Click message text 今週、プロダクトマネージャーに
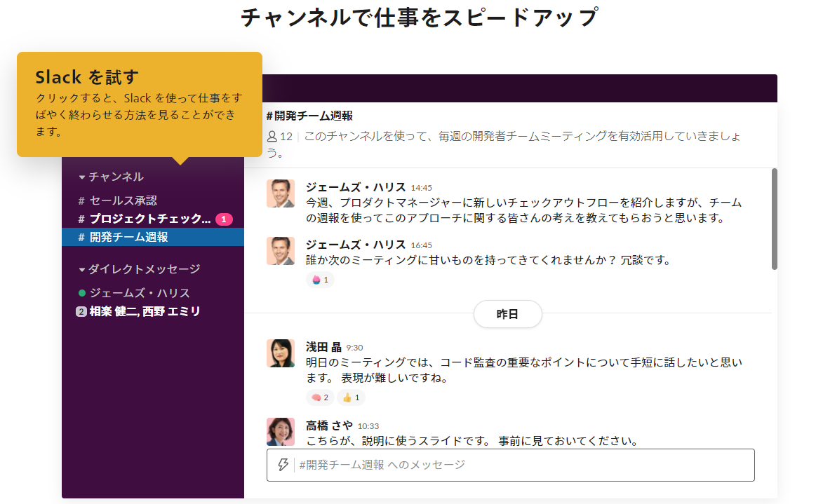This screenshot has width=816, height=504. [524, 210]
